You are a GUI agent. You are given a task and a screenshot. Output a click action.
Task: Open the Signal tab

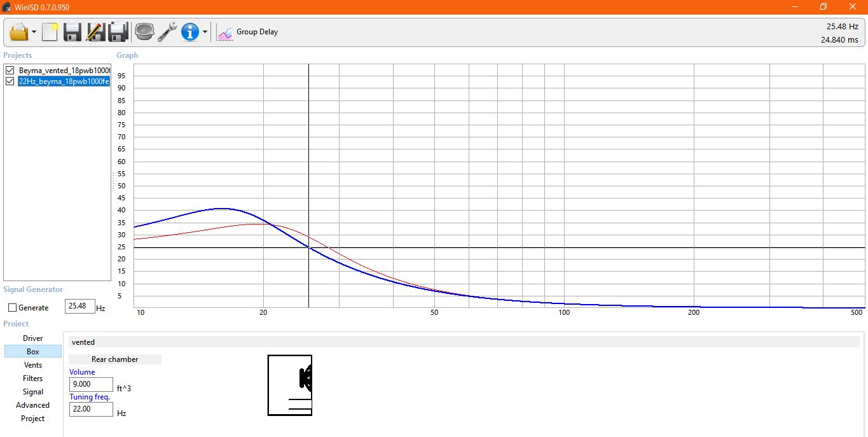(33, 392)
